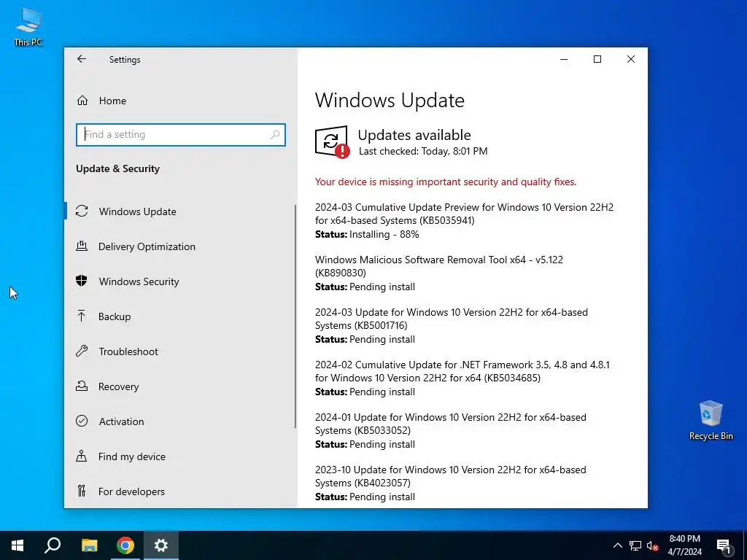Select Windows Update in sidebar
The height and width of the screenshot is (560, 747).
(180, 211)
